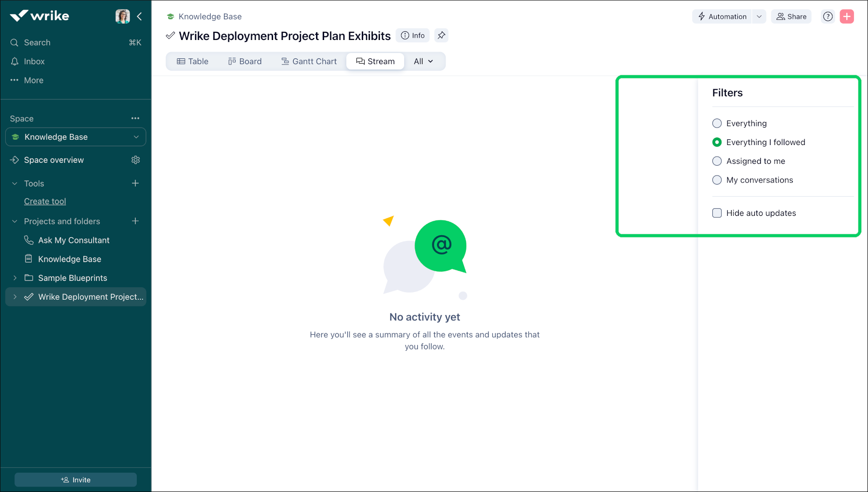Image resolution: width=868 pixels, height=492 pixels.
Task: Collapse the sidebar with the arrow icon
Action: click(x=139, y=16)
